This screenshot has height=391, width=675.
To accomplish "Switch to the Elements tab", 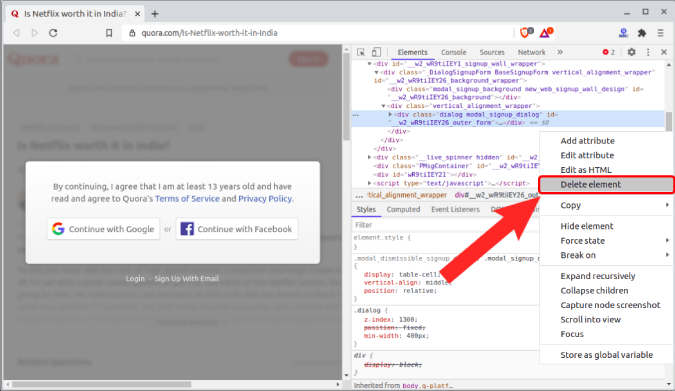I will click(412, 52).
